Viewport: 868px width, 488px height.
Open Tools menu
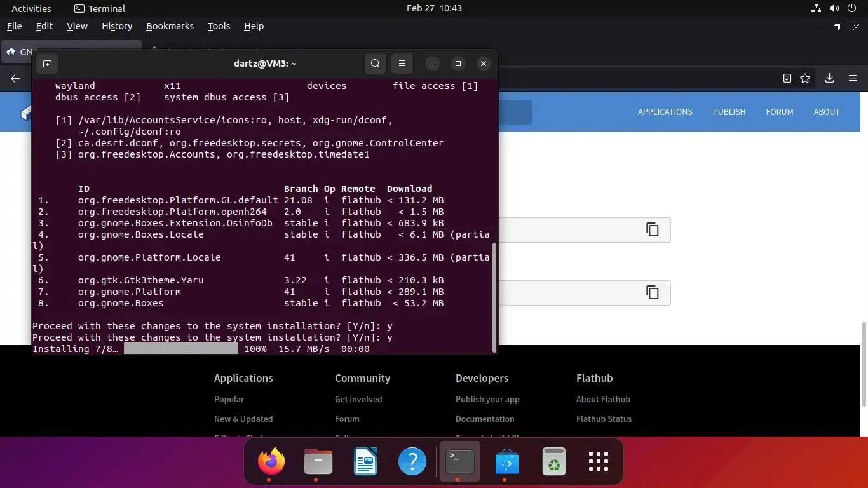(219, 26)
